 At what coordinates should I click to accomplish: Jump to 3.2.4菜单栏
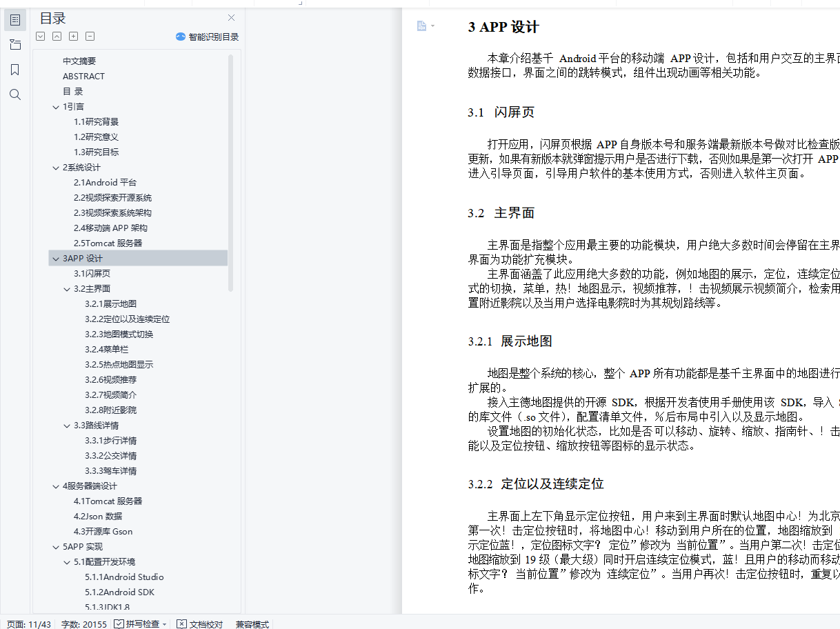pyautogui.click(x=106, y=349)
